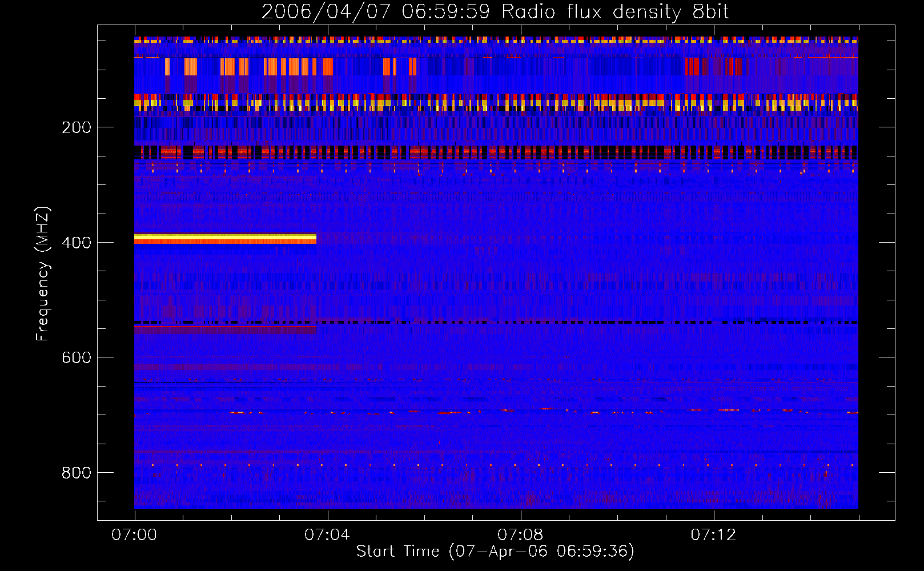The width and height of the screenshot is (924, 571).
Task: Click the 07:00 time tick label
Action: (134, 535)
